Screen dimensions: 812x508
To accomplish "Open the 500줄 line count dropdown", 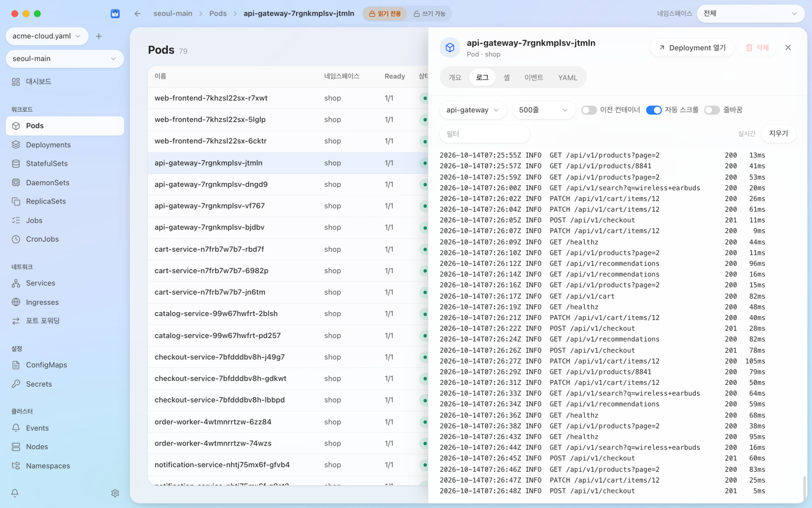I will click(x=543, y=110).
